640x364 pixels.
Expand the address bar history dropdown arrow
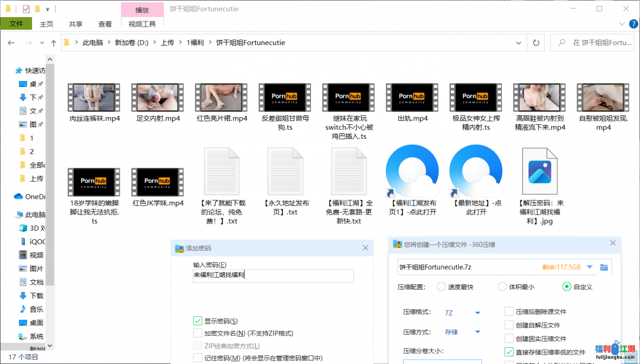click(x=520, y=43)
